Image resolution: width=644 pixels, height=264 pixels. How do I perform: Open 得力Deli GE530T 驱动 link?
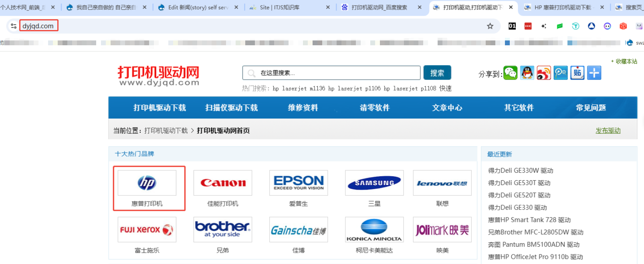pos(519,183)
